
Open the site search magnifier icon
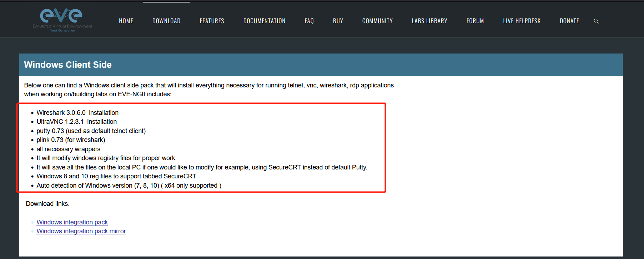click(x=596, y=21)
